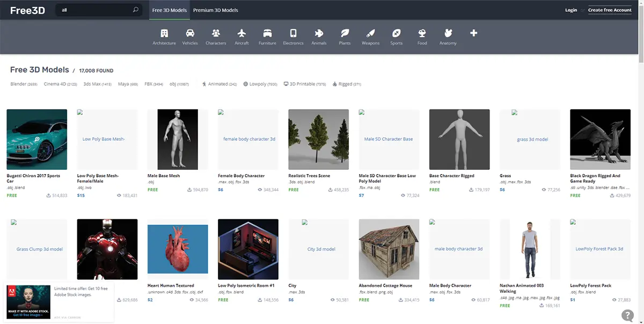Click the search magnifier icon

click(135, 10)
